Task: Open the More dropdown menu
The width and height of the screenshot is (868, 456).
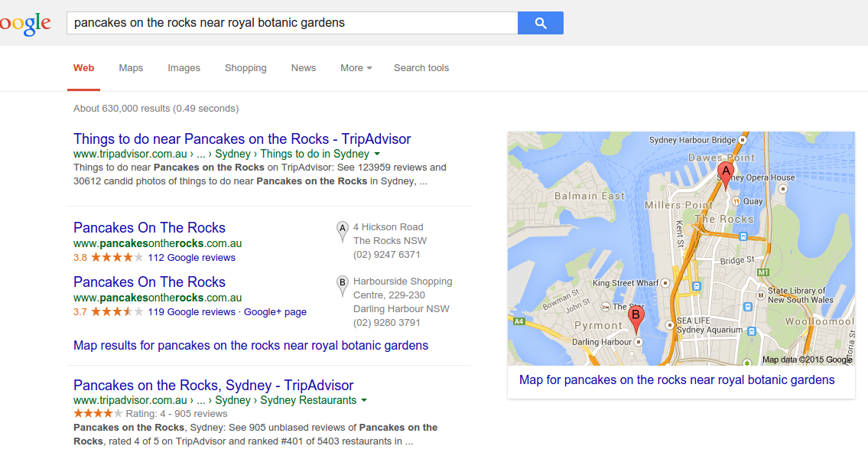Action: pyautogui.click(x=356, y=67)
